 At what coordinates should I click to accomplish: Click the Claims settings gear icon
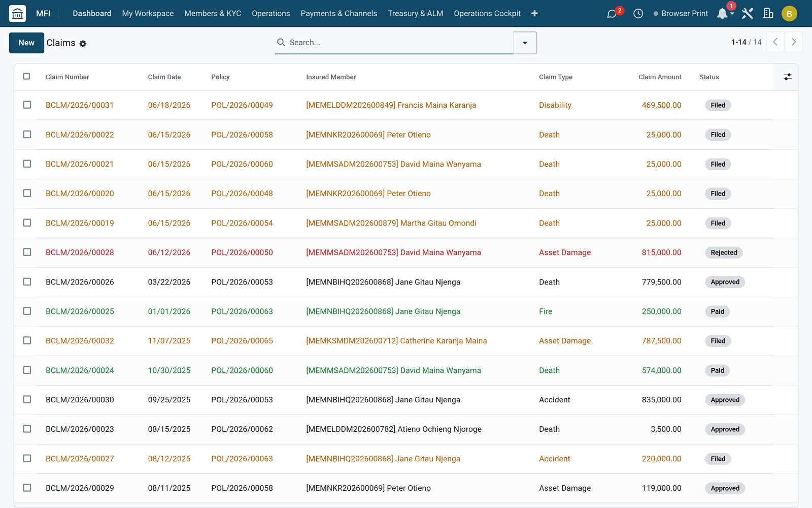point(83,44)
